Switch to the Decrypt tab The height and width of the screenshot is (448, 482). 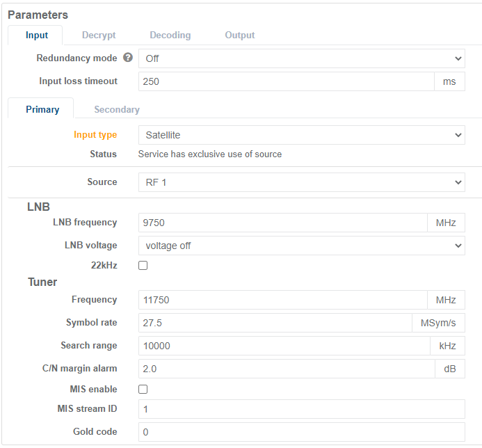click(x=99, y=35)
